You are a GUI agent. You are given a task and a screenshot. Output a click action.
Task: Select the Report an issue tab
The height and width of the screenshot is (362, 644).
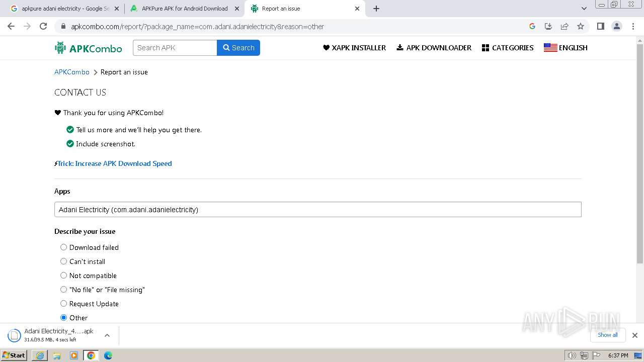pyautogui.click(x=304, y=9)
